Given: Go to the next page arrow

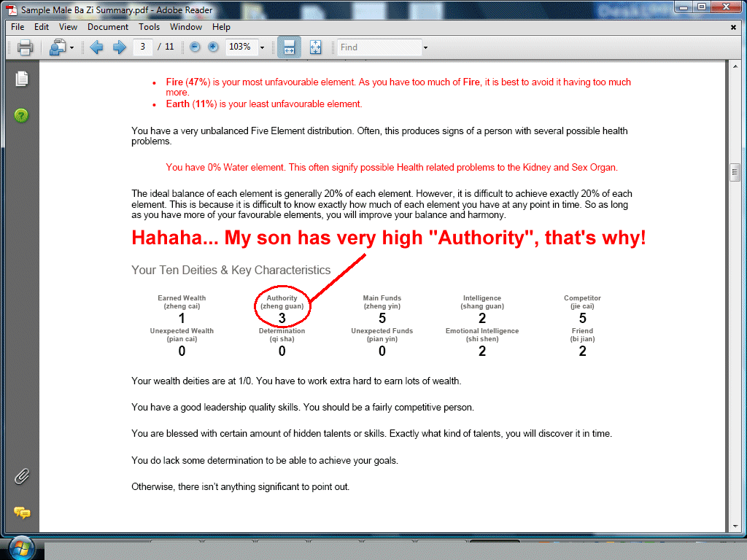Looking at the screenshot, I should [x=119, y=47].
